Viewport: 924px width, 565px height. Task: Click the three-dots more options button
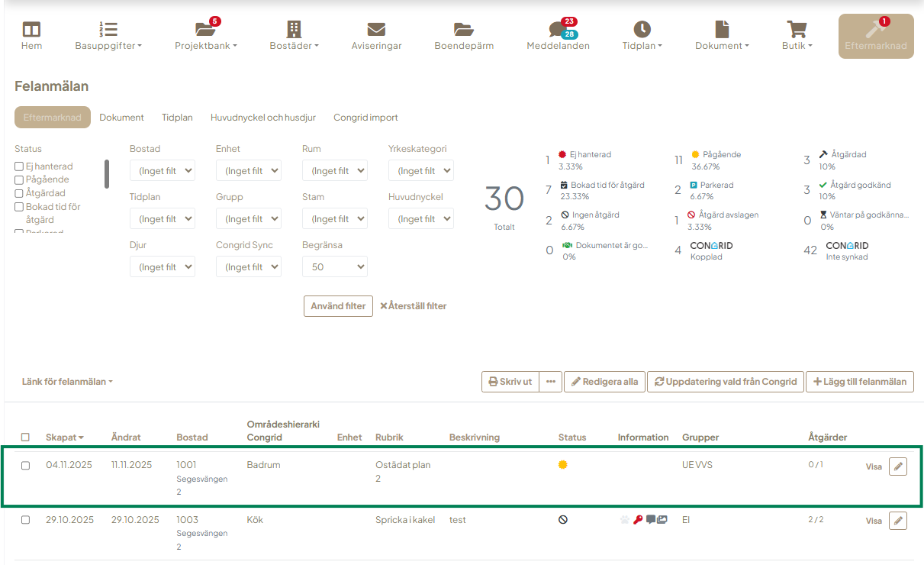click(x=551, y=382)
